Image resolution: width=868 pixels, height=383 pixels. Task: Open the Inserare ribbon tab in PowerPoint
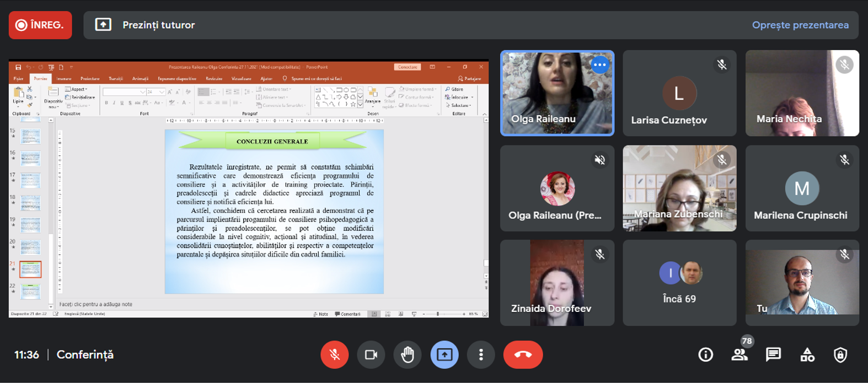pyautogui.click(x=64, y=79)
